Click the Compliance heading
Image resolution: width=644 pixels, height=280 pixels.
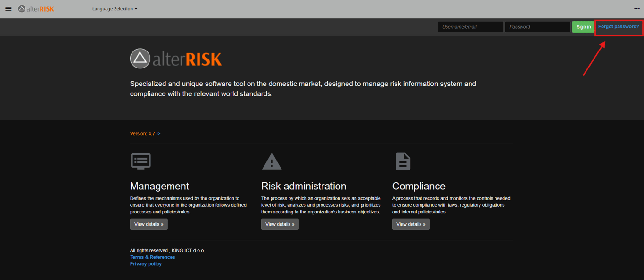click(419, 186)
